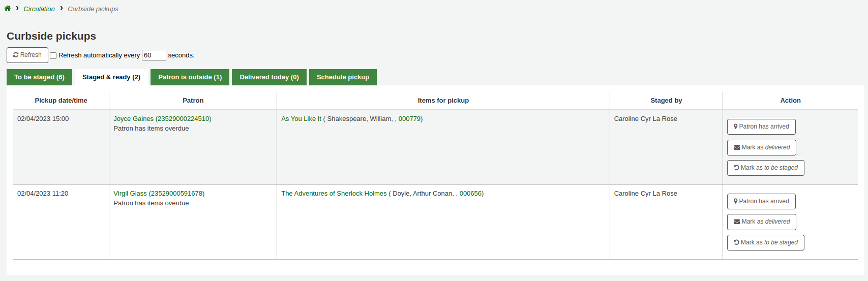Open The Adventures of Sherlock Holmes link
The width and height of the screenshot is (868, 281).
click(x=334, y=194)
